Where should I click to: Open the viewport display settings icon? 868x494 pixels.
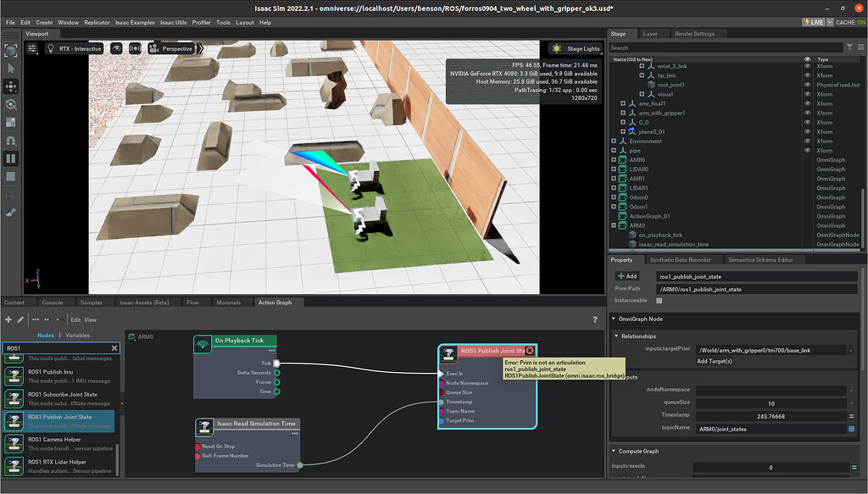pos(31,49)
